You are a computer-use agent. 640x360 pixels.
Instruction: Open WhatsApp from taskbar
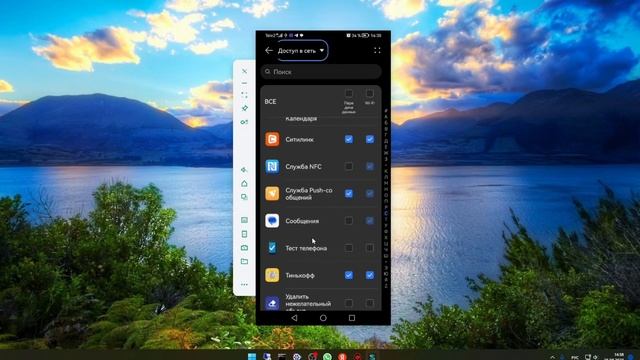coord(327,357)
